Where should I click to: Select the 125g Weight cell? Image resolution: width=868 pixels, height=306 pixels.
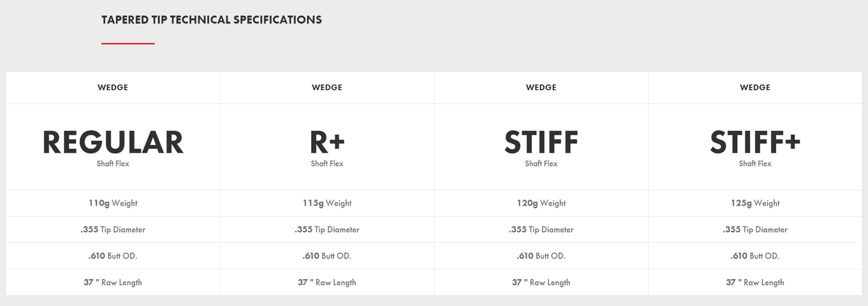[x=755, y=203]
